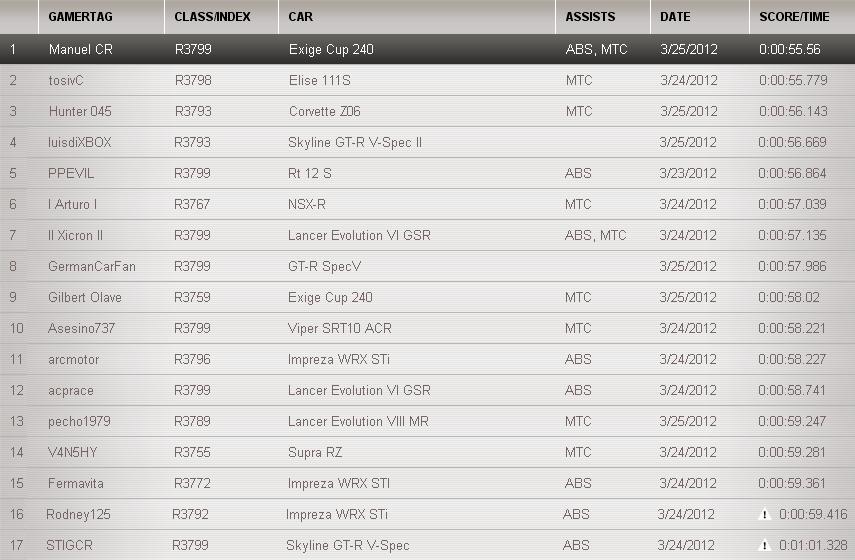The height and width of the screenshot is (560, 855).
Task: Open Hunter 045 player profile
Action: pyautogui.click(x=81, y=111)
